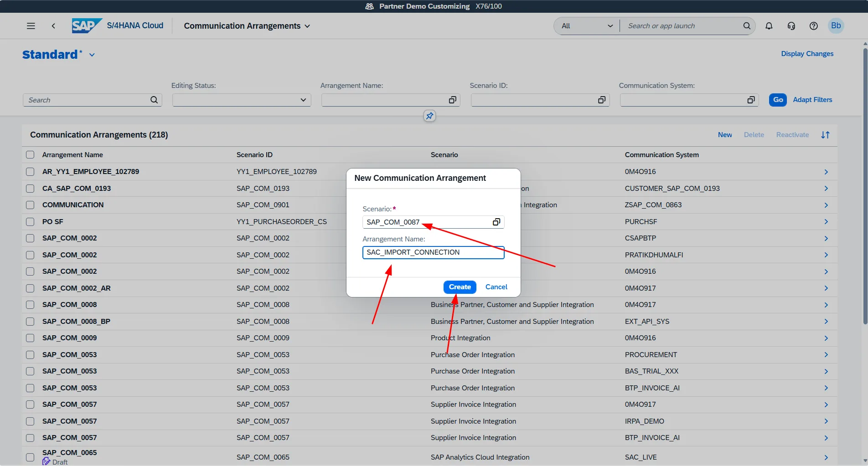Go back with the back arrow
The width and height of the screenshot is (868, 466).
(x=53, y=26)
